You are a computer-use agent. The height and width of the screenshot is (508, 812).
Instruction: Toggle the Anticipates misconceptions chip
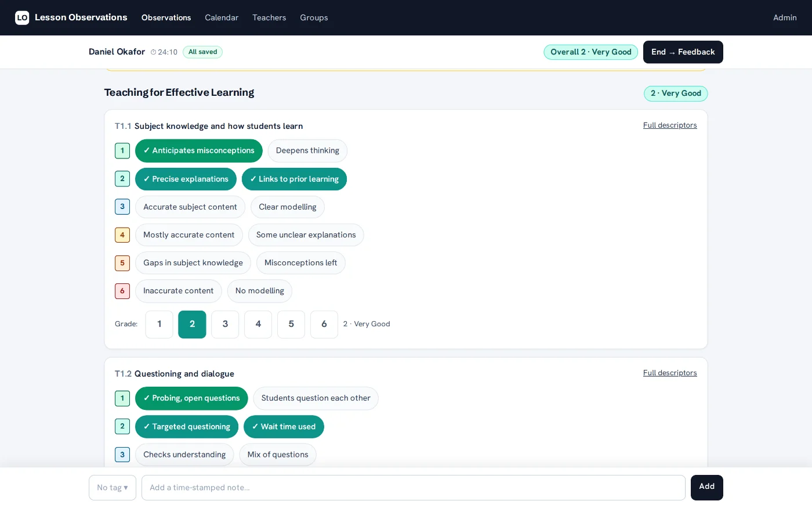point(199,151)
